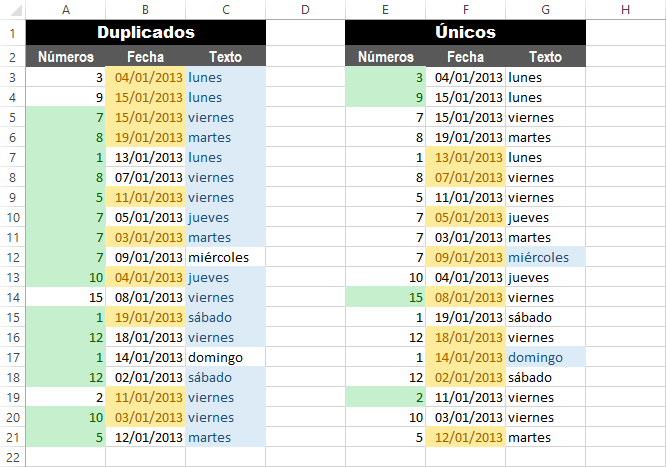Click column header H

tap(625, 10)
